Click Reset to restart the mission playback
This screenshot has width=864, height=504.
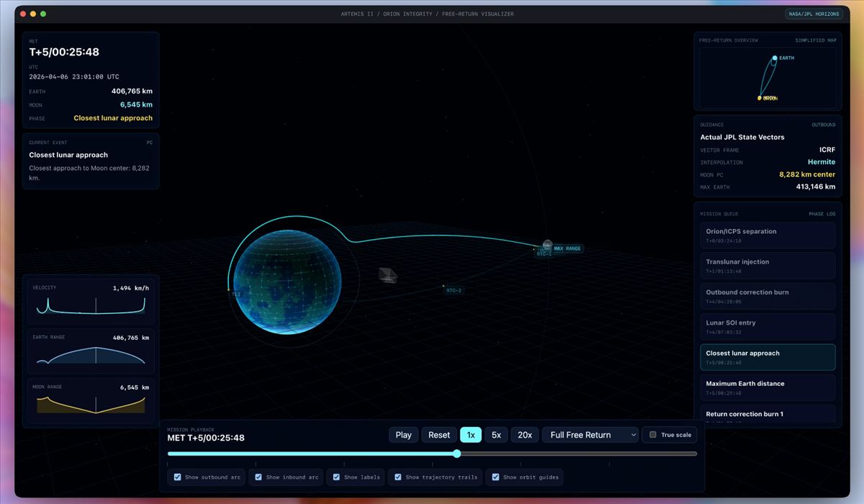click(x=438, y=435)
